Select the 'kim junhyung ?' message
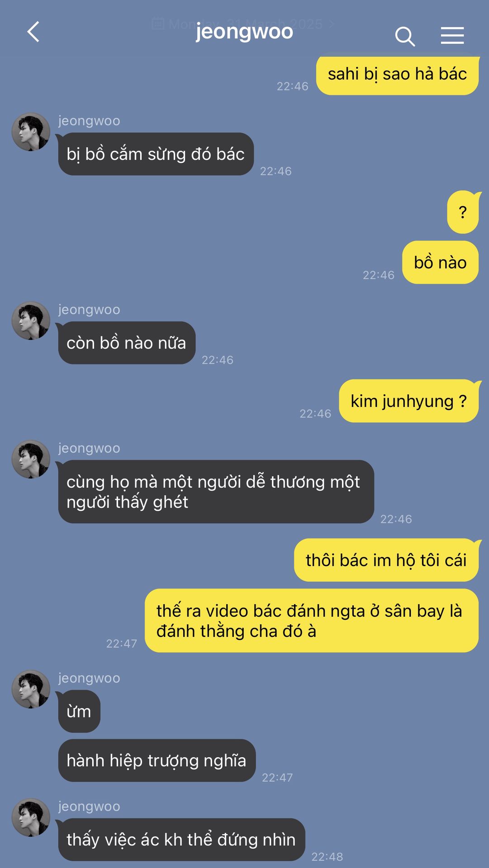 [408, 401]
